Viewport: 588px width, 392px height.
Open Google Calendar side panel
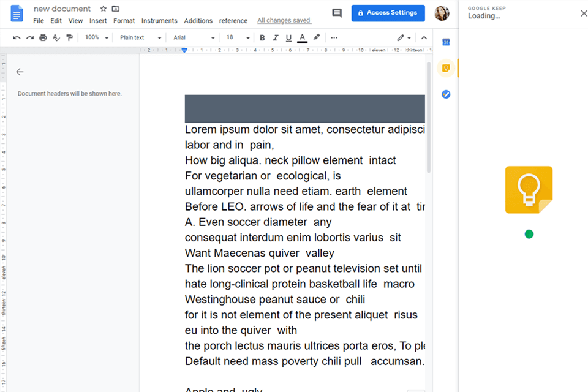446,42
